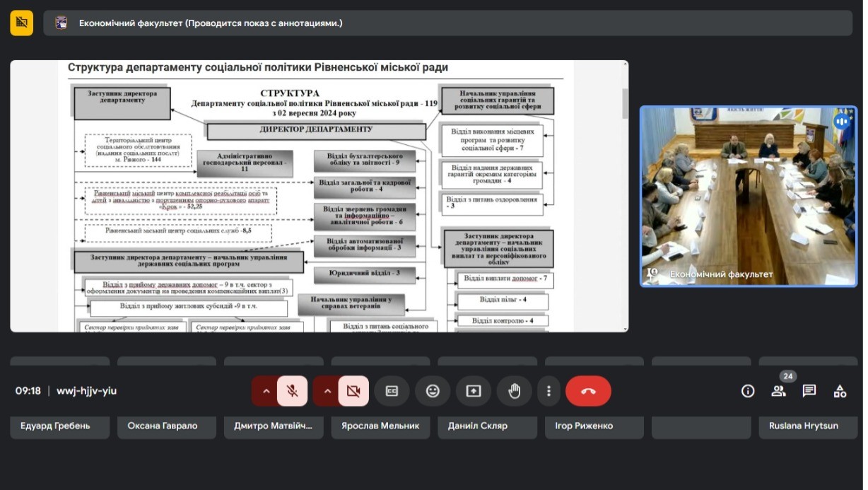
Task: Click the scroll-down arrow of the presentation
Action: click(x=624, y=327)
